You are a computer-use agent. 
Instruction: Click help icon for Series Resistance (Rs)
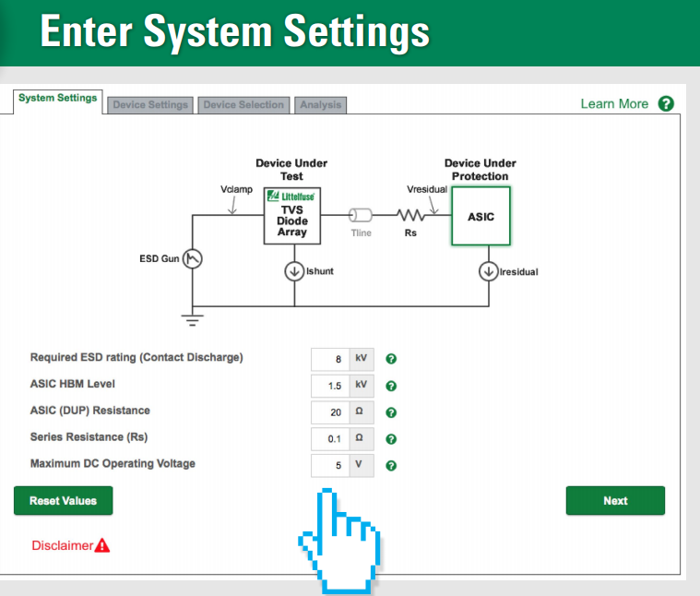tap(391, 439)
